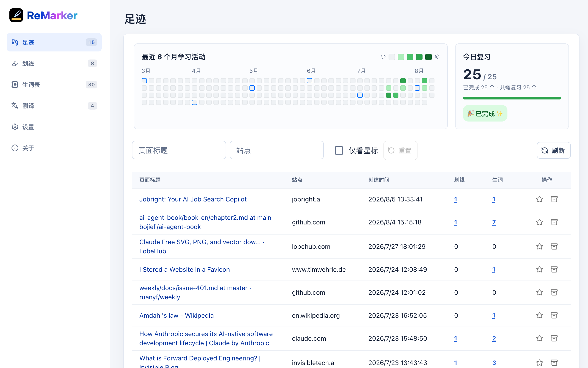
Task: Click the ReMarker logo icon
Action: tap(16, 15)
